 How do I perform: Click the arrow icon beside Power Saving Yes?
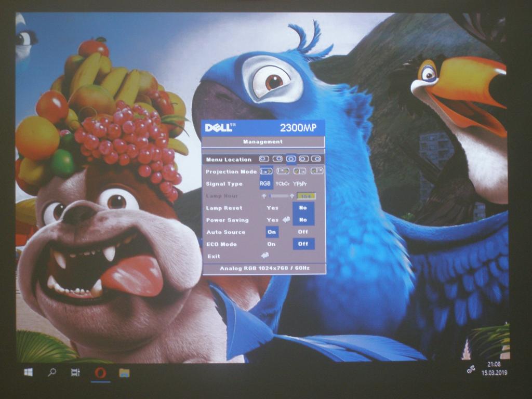pyautogui.click(x=286, y=220)
